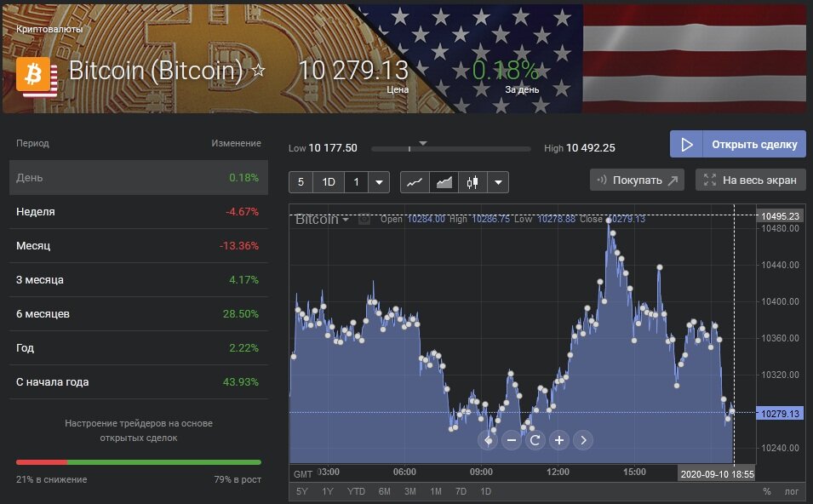This screenshot has width=813, height=504.
Task: Select the YTD time range tab
Action: 356,492
